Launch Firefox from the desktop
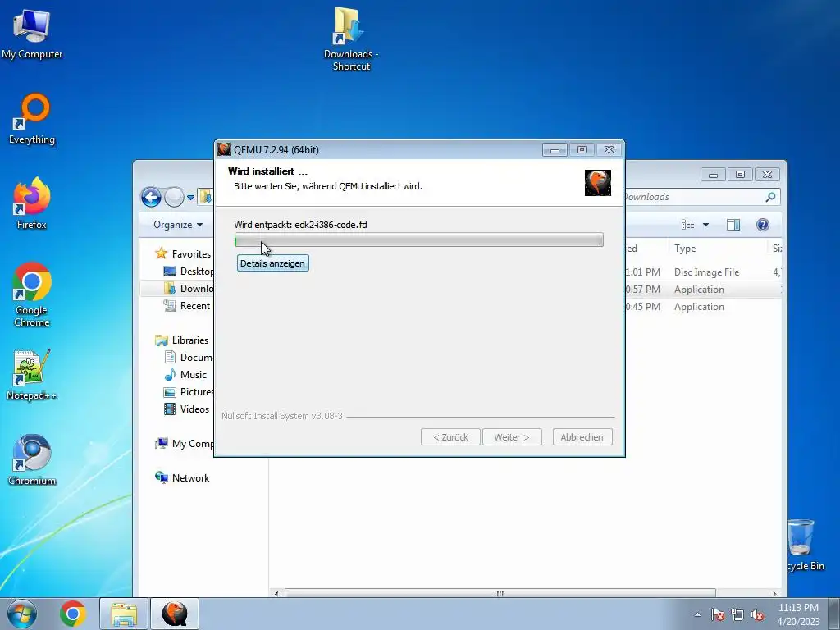 [32, 203]
